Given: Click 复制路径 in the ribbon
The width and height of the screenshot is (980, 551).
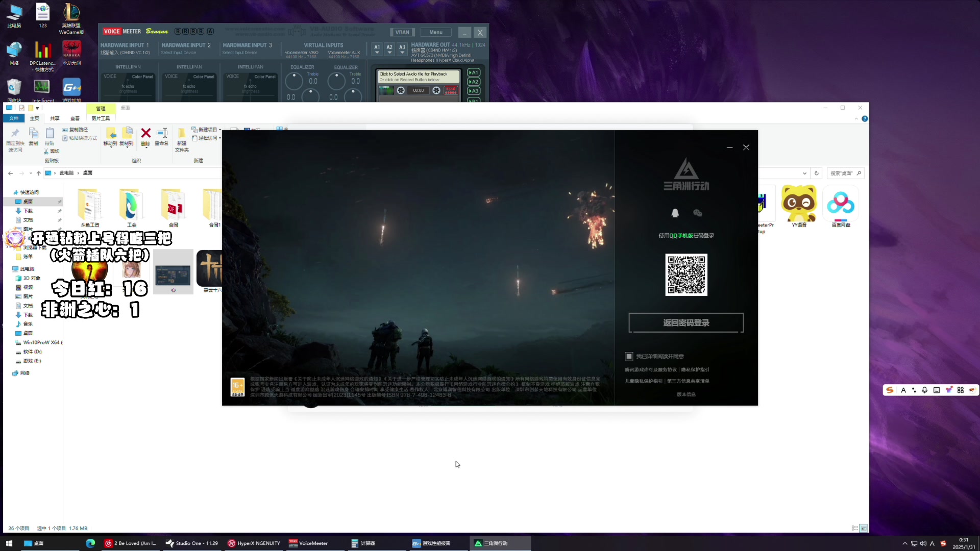Looking at the screenshot, I should pyautogui.click(x=75, y=130).
